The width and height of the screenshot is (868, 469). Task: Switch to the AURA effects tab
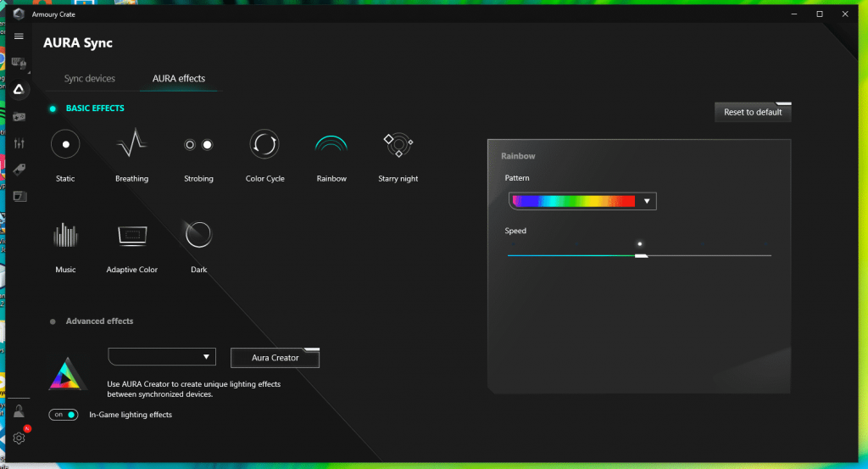[x=178, y=79]
